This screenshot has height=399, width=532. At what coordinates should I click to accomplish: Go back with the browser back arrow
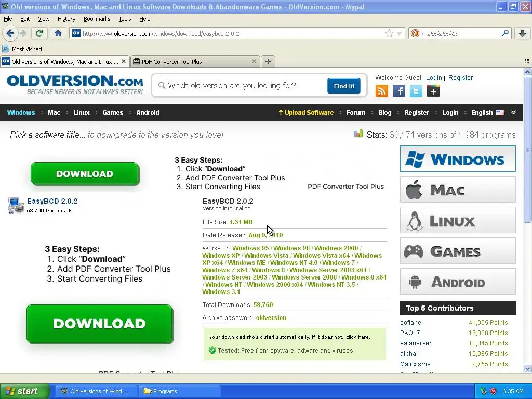coord(10,33)
